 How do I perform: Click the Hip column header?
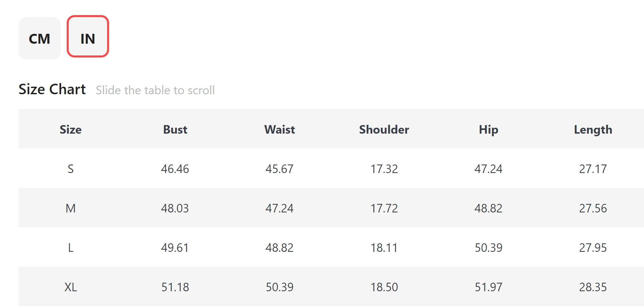pyautogui.click(x=489, y=130)
